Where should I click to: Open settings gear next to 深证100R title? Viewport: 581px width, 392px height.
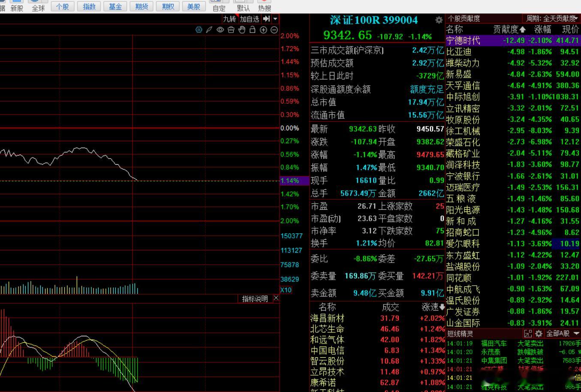[x=439, y=20]
